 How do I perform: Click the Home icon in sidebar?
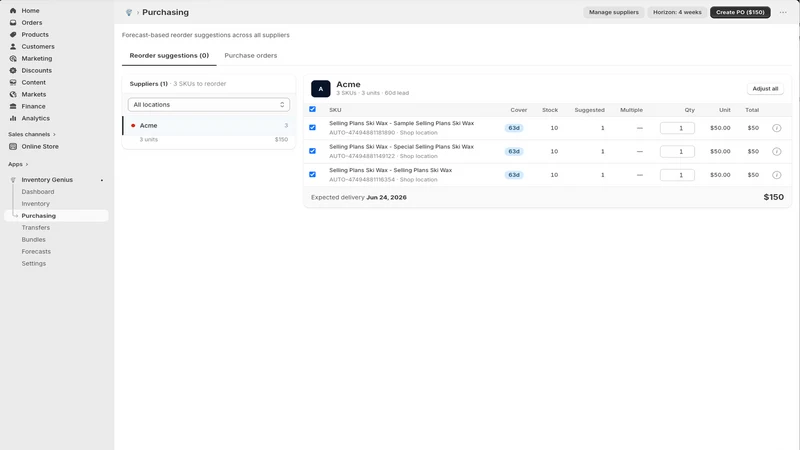13,10
